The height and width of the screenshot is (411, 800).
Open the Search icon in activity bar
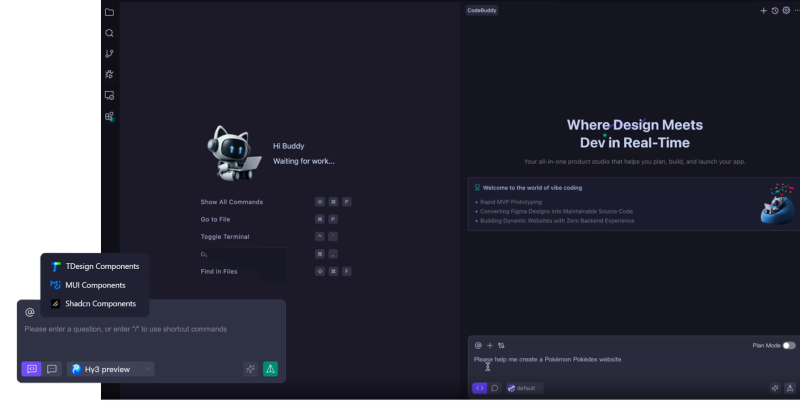coord(109,33)
